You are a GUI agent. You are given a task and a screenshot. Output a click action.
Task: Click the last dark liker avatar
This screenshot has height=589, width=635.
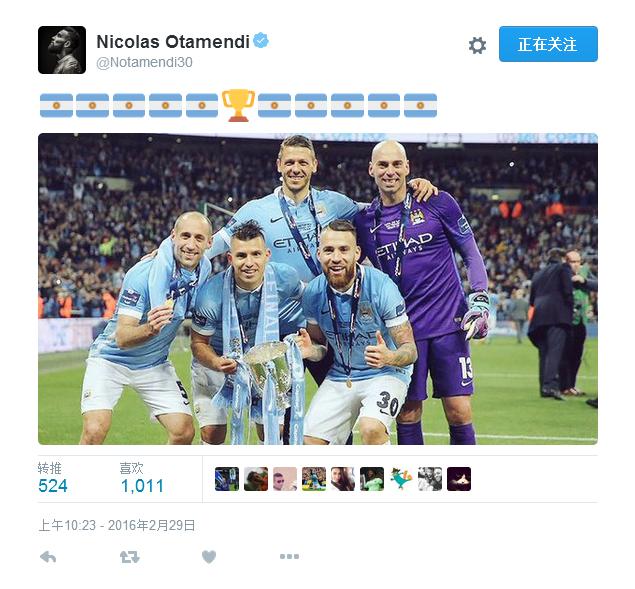click(x=459, y=479)
